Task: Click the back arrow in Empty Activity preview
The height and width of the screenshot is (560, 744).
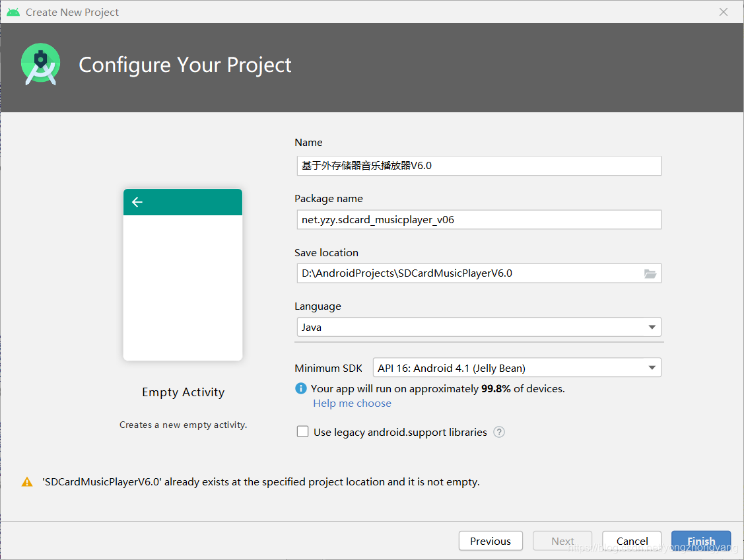Action: point(137,202)
